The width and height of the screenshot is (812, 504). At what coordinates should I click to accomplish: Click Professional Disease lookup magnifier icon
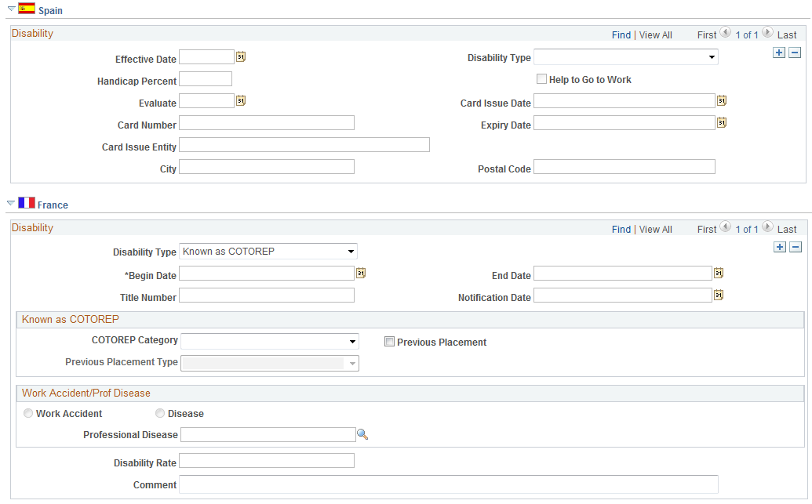pyautogui.click(x=362, y=435)
